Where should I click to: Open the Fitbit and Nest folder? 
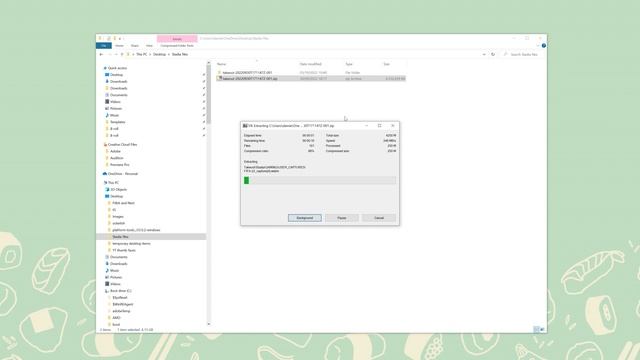(x=123, y=203)
